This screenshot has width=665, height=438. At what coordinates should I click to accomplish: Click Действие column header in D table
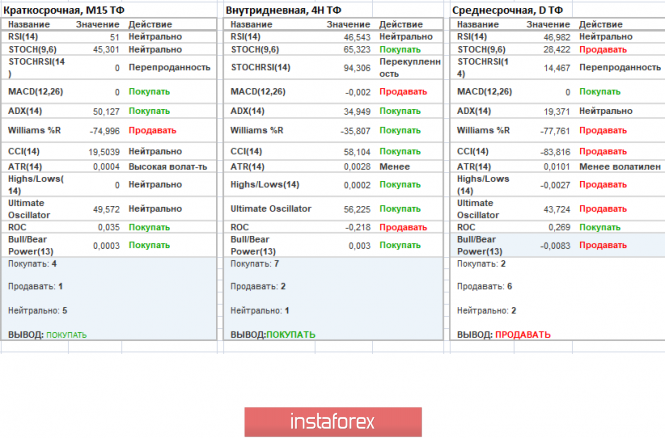click(601, 25)
